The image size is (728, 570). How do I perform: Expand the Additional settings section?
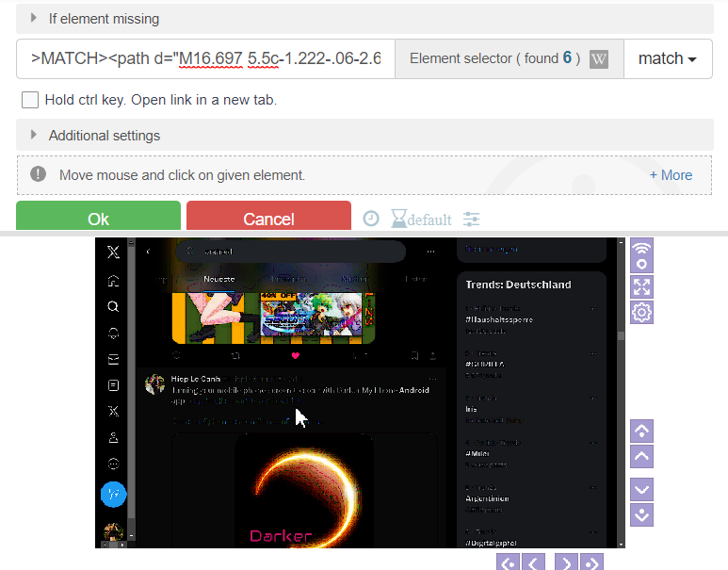pyautogui.click(x=364, y=135)
